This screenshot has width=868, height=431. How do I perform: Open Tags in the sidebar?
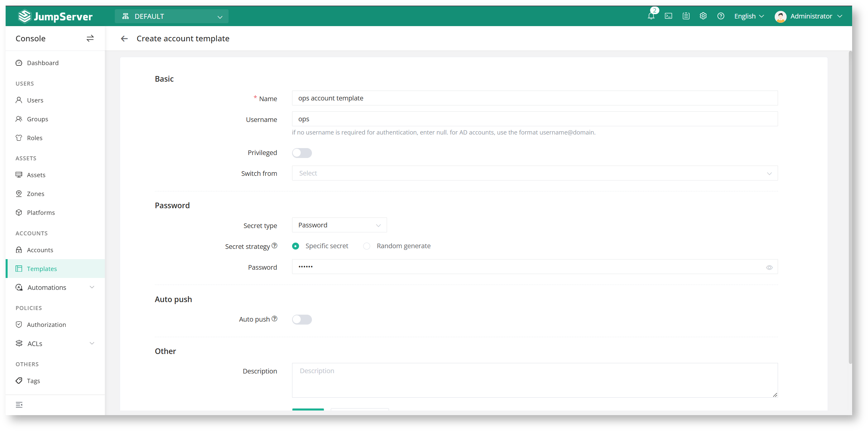click(55, 381)
